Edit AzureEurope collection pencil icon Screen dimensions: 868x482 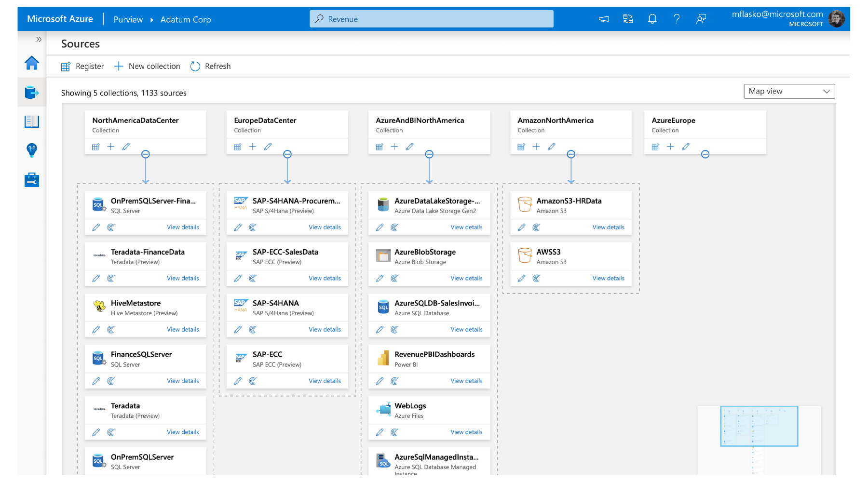coord(685,147)
